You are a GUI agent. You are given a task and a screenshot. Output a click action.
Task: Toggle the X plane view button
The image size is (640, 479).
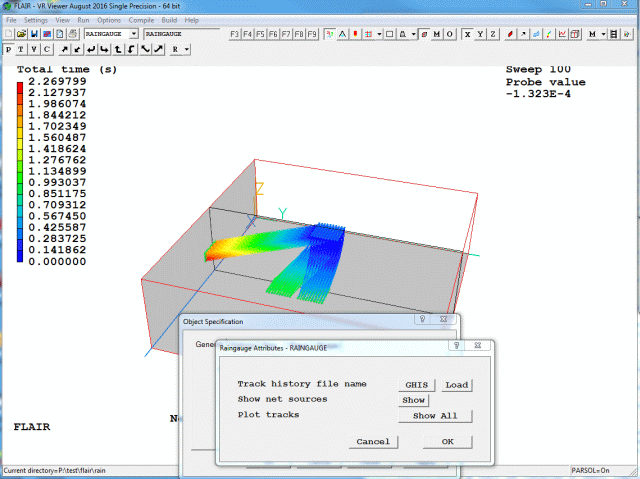466,34
